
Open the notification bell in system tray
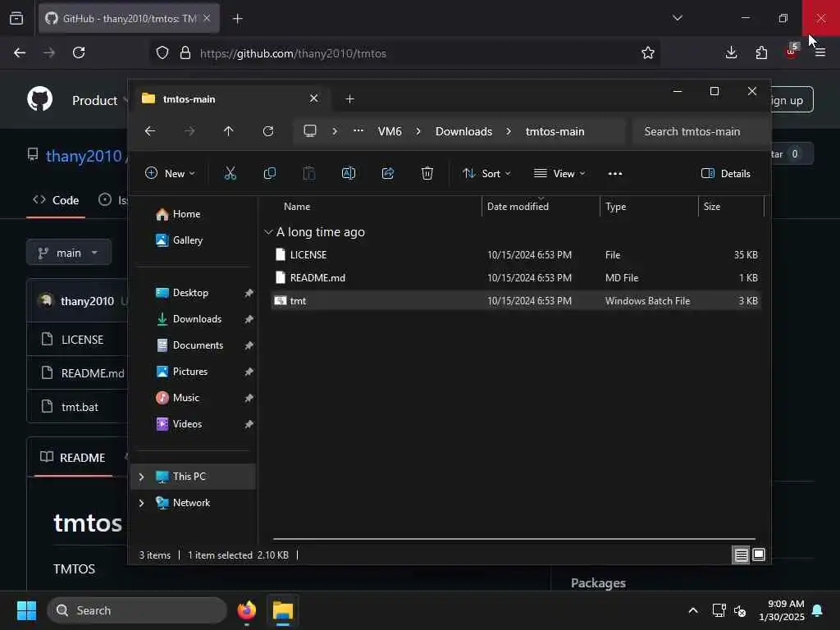818,610
